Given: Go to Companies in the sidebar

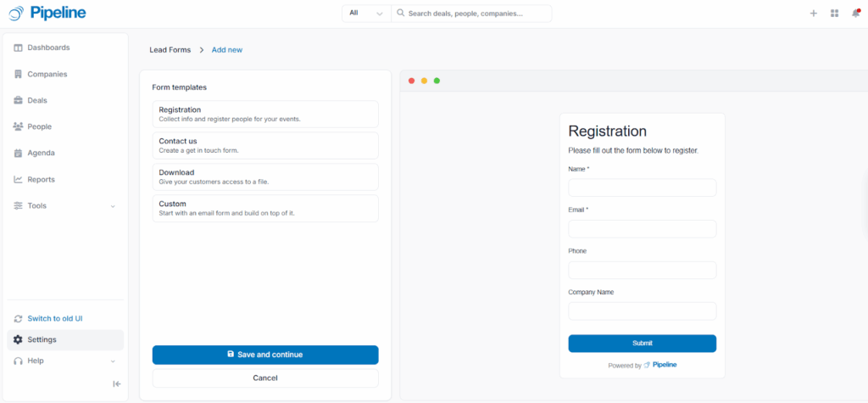Looking at the screenshot, I should click(47, 74).
